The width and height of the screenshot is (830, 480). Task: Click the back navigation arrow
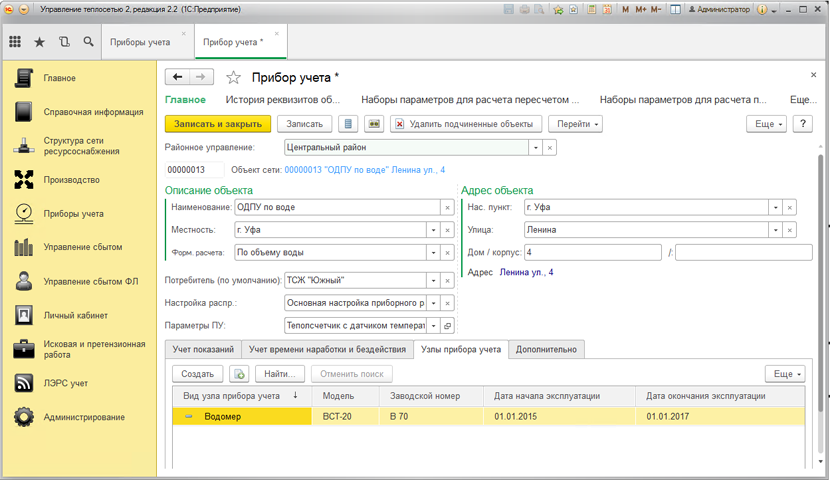click(x=178, y=77)
